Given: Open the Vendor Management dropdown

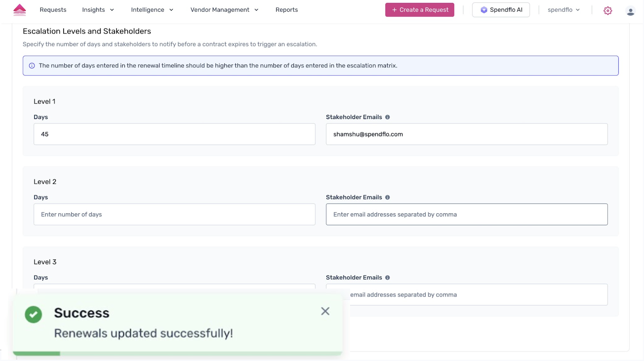Looking at the screenshot, I should point(224,10).
